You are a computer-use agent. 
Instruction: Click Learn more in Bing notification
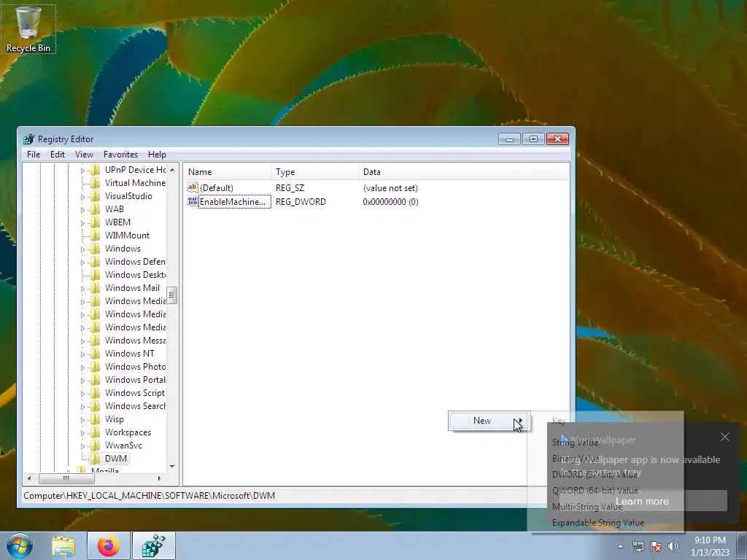tap(642, 501)
